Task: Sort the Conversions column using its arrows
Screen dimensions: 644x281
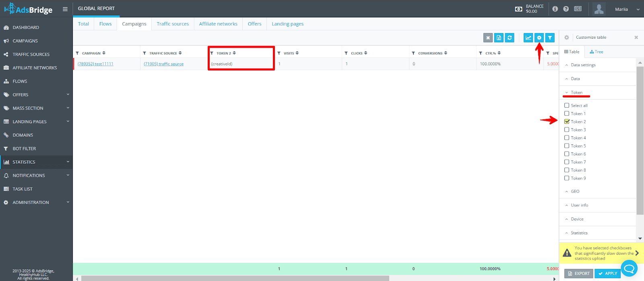Action: click(x=446, y=53)
